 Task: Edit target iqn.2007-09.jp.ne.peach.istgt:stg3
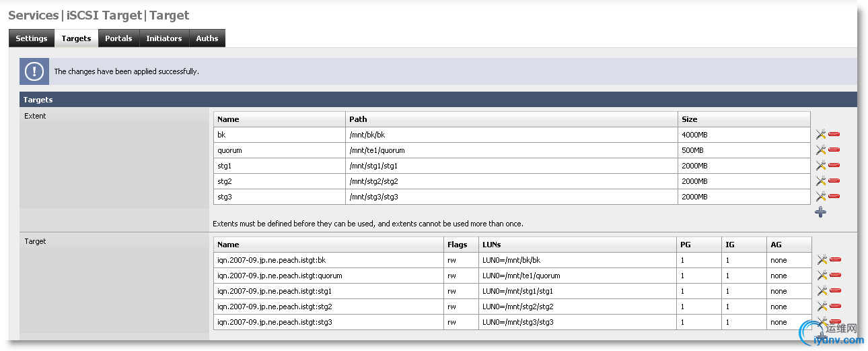[x=822, y=322]
